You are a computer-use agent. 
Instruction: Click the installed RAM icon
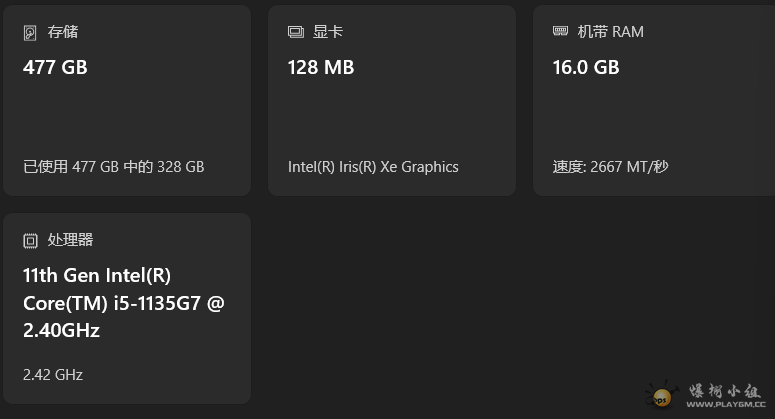pyautogui.click(x=560, y=31)
